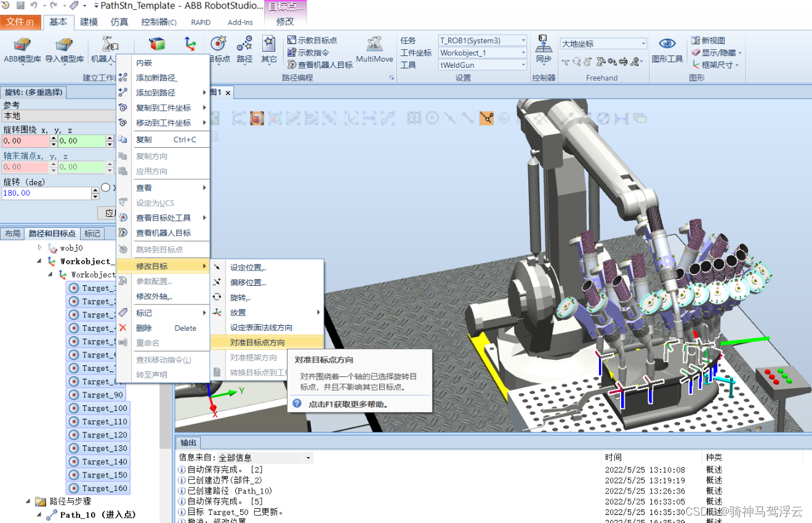Click 修改外轴 menu item
Viewport: 812px width, 523px height.
pyautogui.click(x=163, y=296)
